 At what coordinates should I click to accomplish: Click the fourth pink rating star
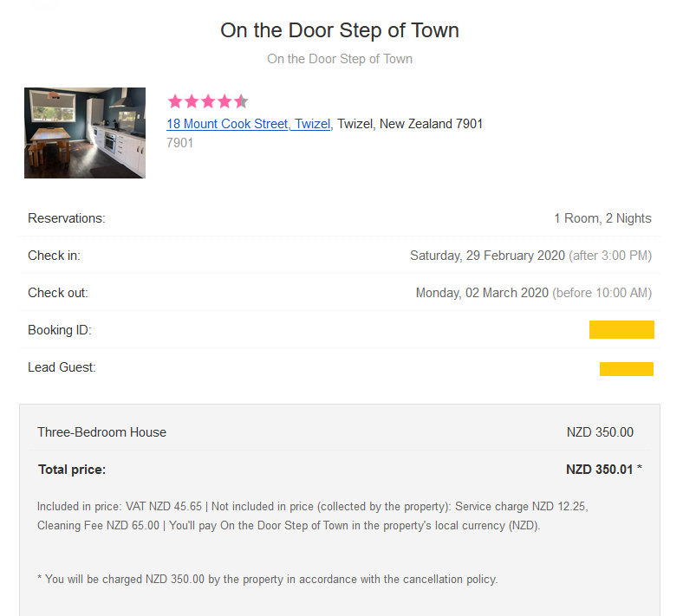225,101
